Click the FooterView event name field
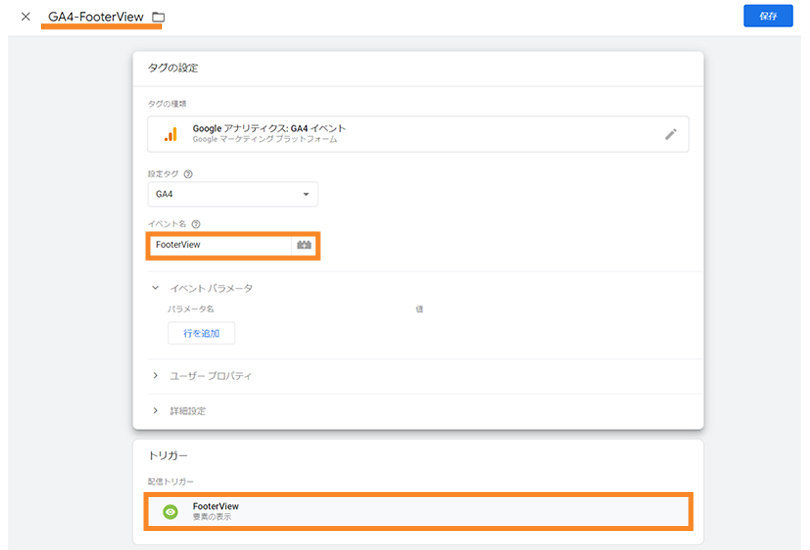Viewport: 810px width, 550px height. click(x=220, y=245)
